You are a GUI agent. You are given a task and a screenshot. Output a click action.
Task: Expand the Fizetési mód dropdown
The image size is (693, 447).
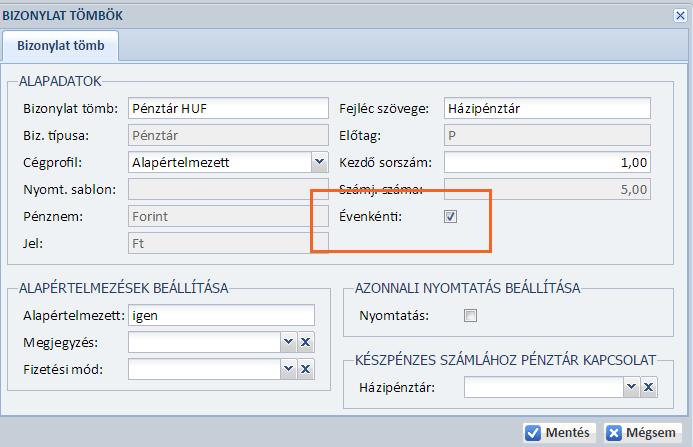pyautogui.click(x=288, y=370)
